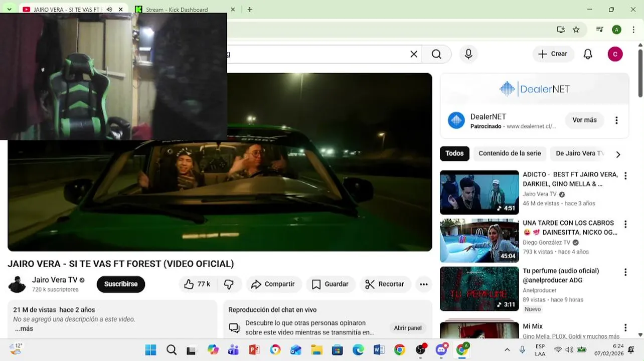Click the Diego González TV channel name
Viewport: 644px width, 361px height.
pos(546,242)
